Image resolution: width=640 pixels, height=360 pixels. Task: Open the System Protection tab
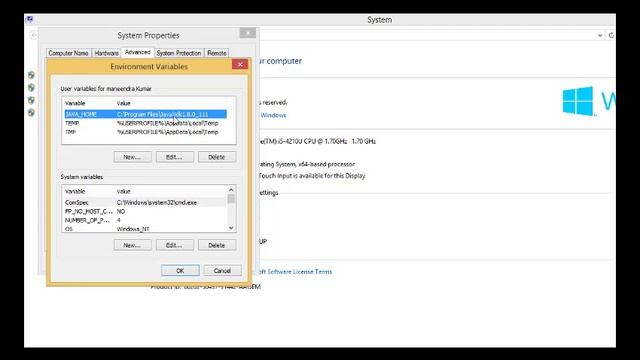pos(179,53)
